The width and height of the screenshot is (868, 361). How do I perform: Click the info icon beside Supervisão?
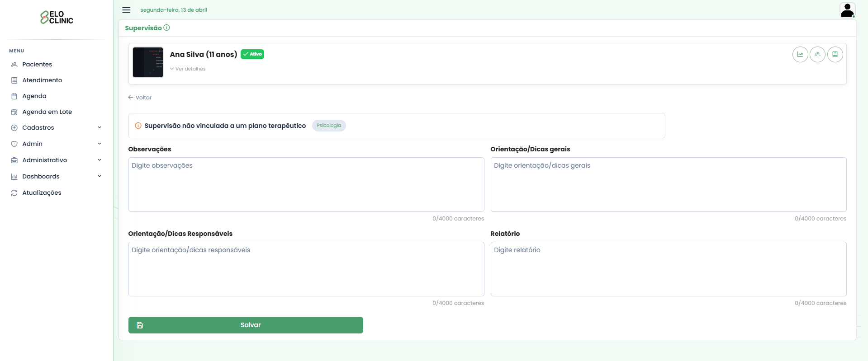[x=167, y=28]
